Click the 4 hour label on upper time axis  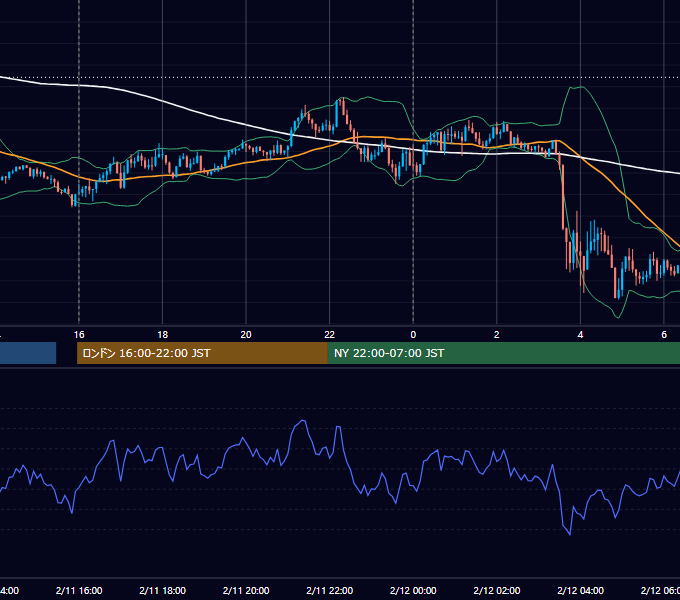(x=580, y=335)
